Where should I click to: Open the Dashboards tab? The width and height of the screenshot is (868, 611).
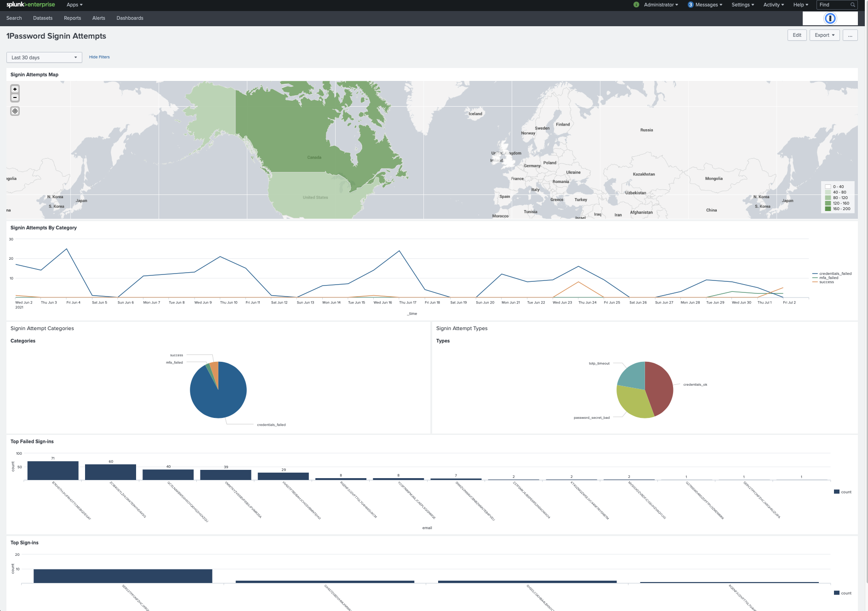(x=130, y=18)
